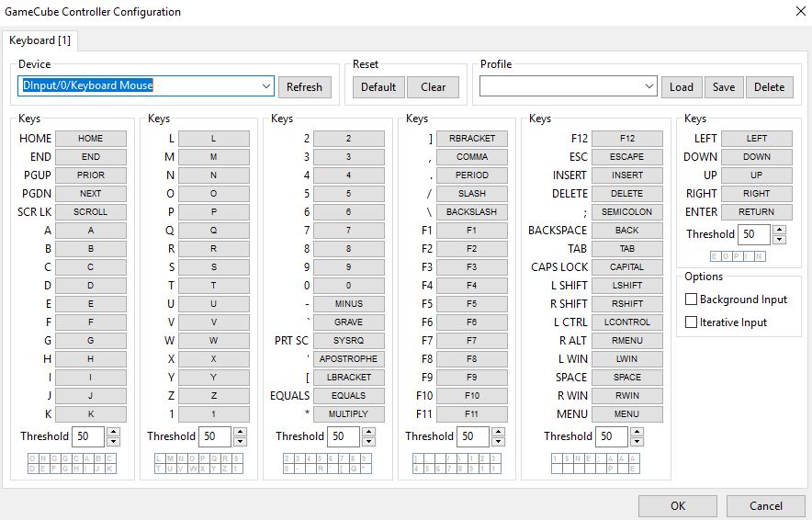The height and width of the screenshot is (520, 812).
Task: Click the LSHIFT mapping button
Action: (627, 286)
